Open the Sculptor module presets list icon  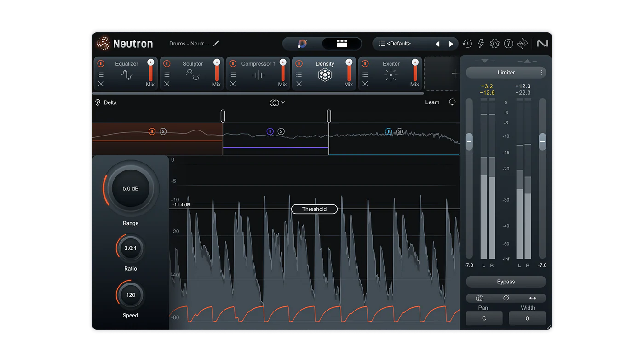point(167,74)
